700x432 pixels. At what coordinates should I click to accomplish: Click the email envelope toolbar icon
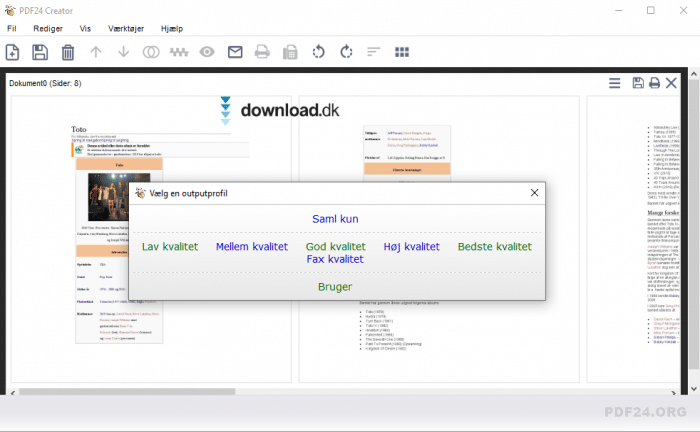coord(235,52)
